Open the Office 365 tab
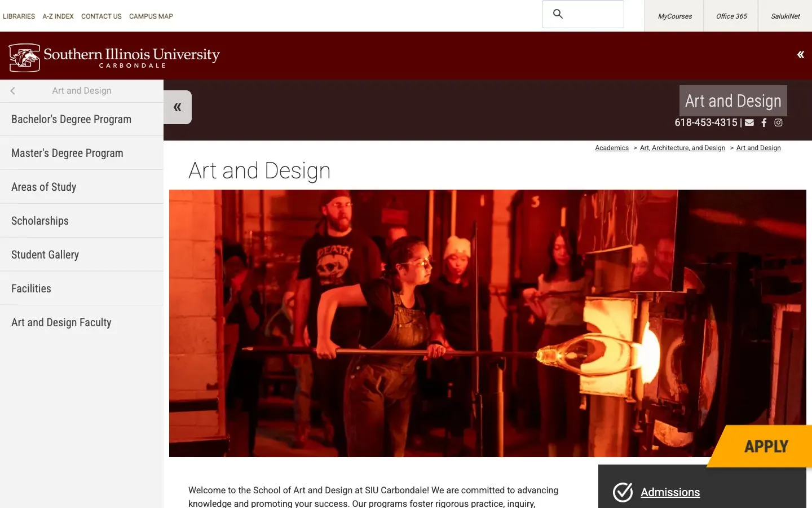Screen dimensions: 812x508 [x=731, y=16]
